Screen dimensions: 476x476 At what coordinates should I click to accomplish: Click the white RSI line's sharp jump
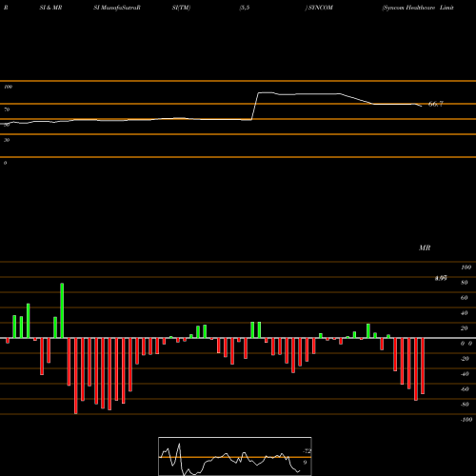[255, 107]
